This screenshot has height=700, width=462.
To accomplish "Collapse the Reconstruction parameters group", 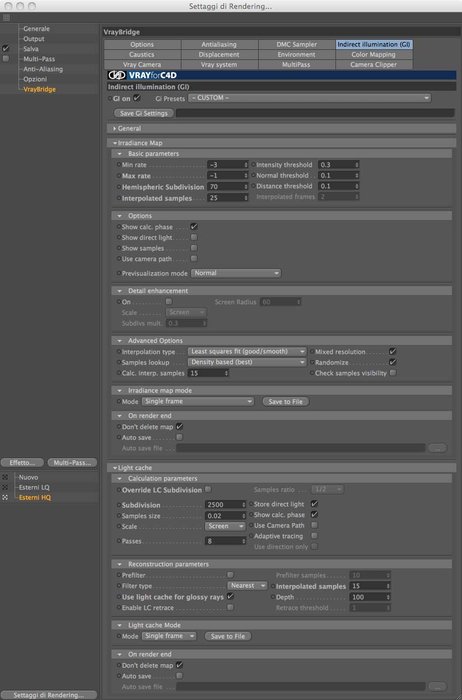I will [120, 564].
